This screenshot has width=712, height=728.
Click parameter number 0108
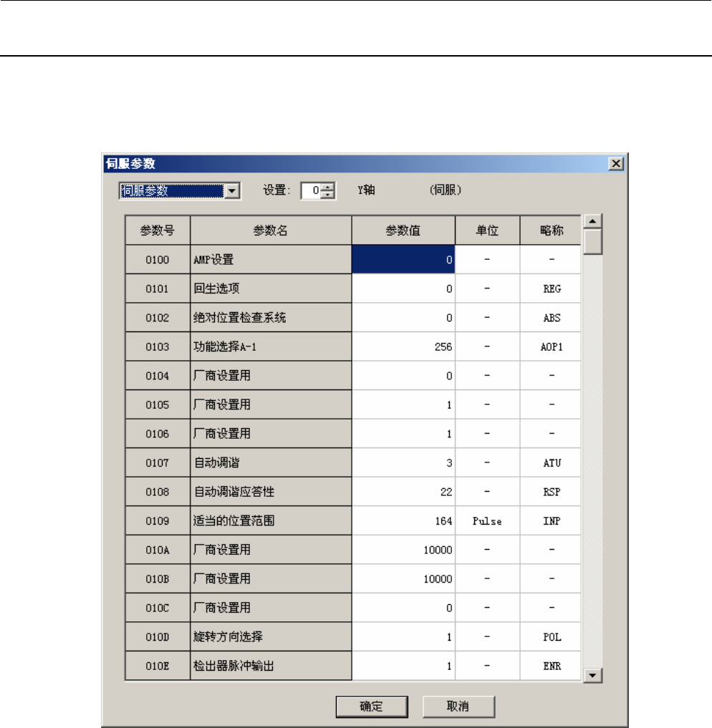[x=158, y=492]
